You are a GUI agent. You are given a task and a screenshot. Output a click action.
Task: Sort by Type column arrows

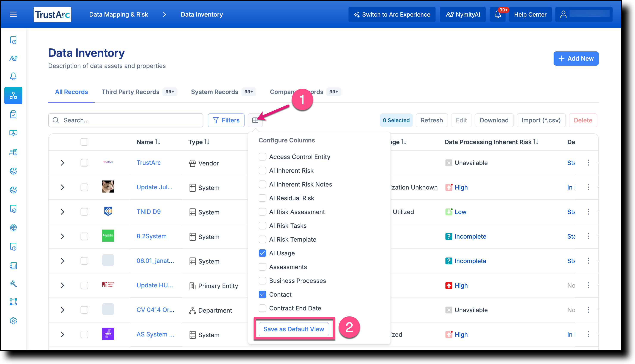(207, 142)
